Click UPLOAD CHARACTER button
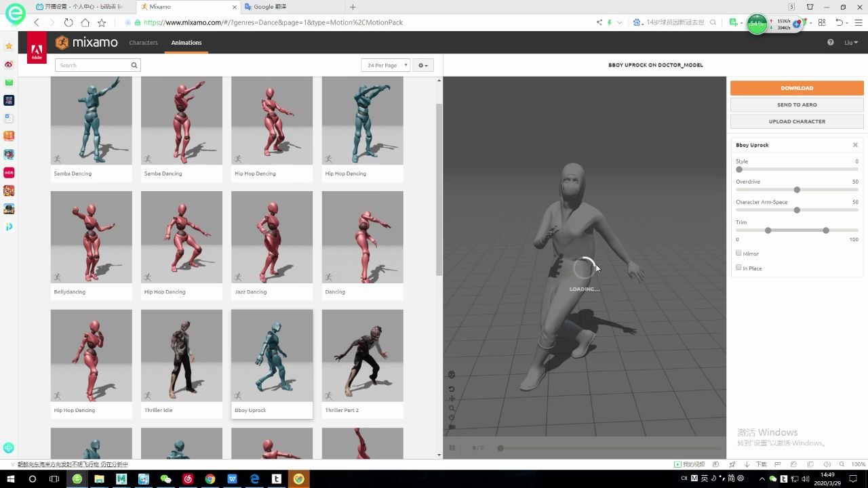Viewport: 868px width, 488px height. [x=797, y=121]
